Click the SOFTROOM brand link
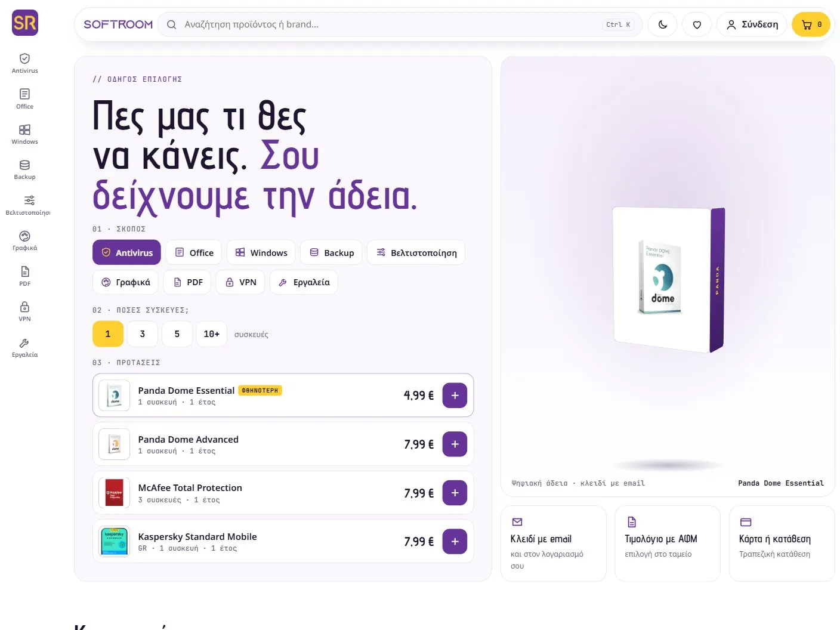The width and height of the screenshot is (840, 630). click(118, 24)
